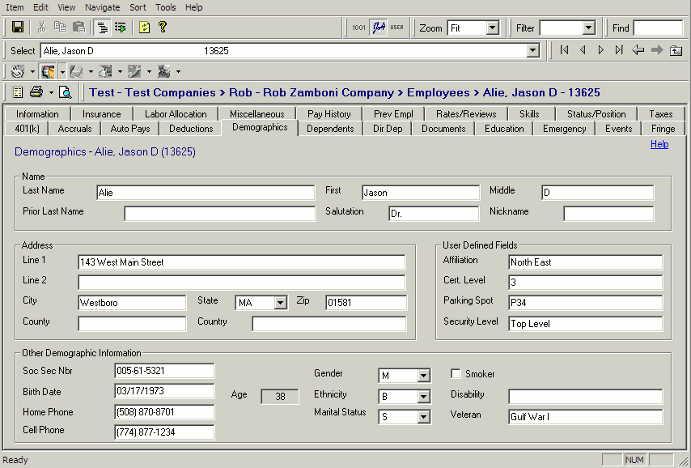
Task: Switch to the Education tab
Action: (x=504, y=129)
